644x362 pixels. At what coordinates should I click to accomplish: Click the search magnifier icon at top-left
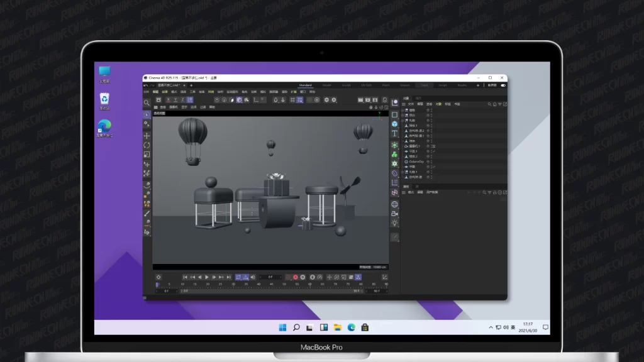tap(147, 103)
